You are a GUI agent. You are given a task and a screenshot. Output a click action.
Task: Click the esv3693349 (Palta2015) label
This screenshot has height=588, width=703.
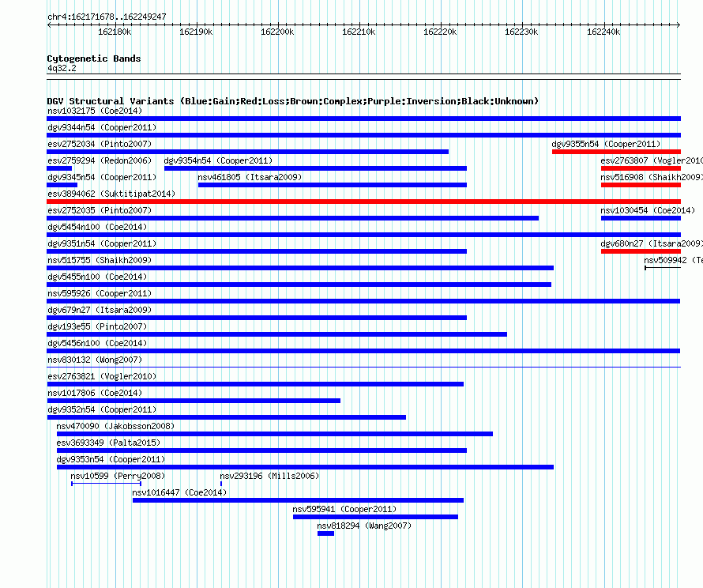108,443
